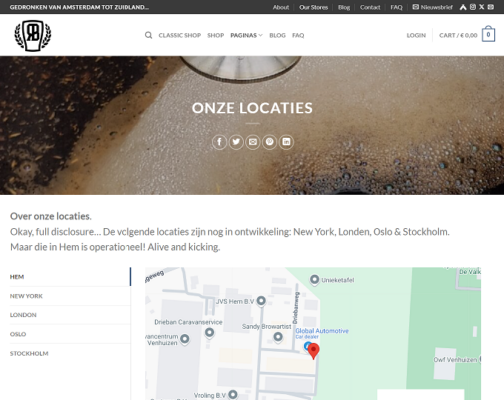
Task: Click the brewery logo
Action: (33, 35)
